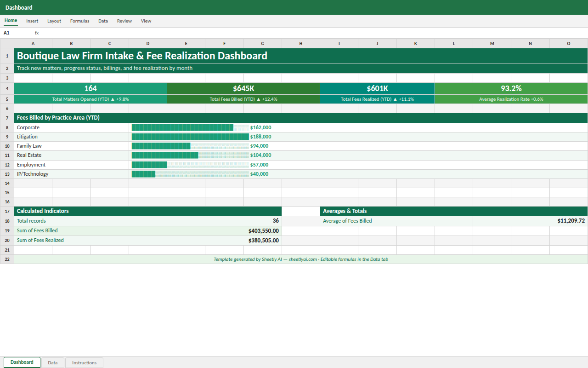Switch to the Dashboard sheet tab
Viewport: 588px width, 368px height.
(22, 362)
